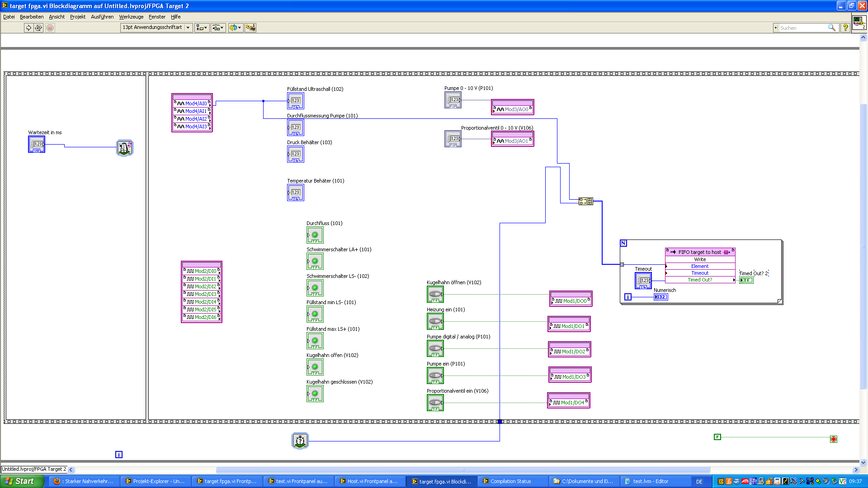
Task: Toggle Heizung ein (101) boolean control
Action: click(435, 322)
